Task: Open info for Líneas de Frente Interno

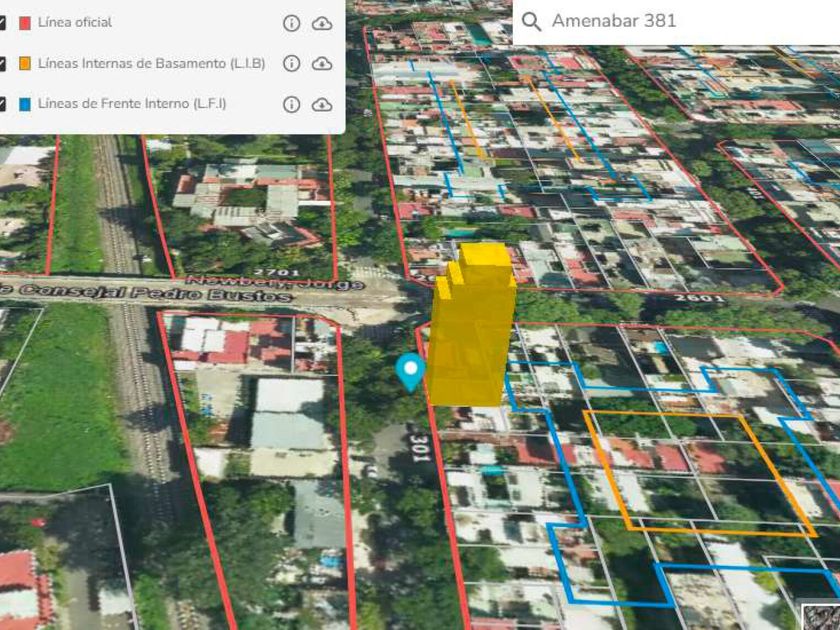Action: coord(291,104)
